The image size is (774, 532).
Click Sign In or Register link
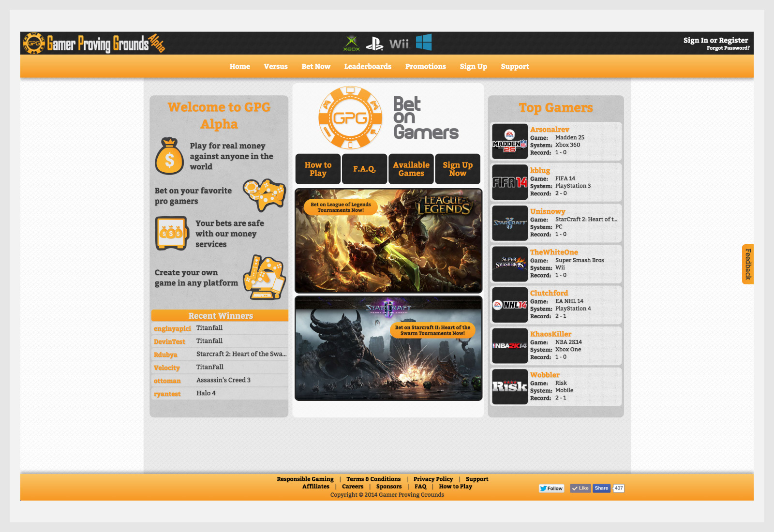(715, 40)
